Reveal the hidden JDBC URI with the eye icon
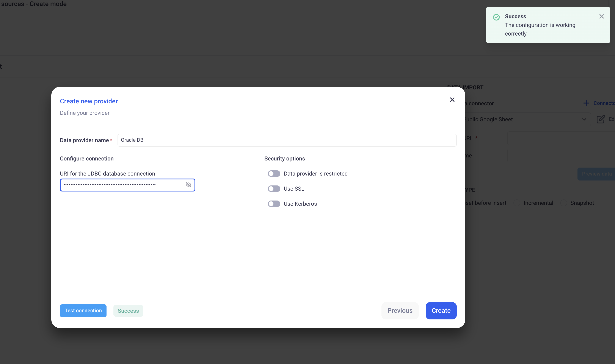This screenshot has height=364, width=615. [x=188, y=185]
